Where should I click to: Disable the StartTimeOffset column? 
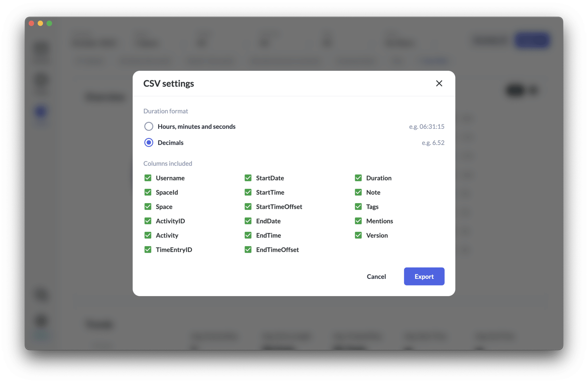click(248, 207)
